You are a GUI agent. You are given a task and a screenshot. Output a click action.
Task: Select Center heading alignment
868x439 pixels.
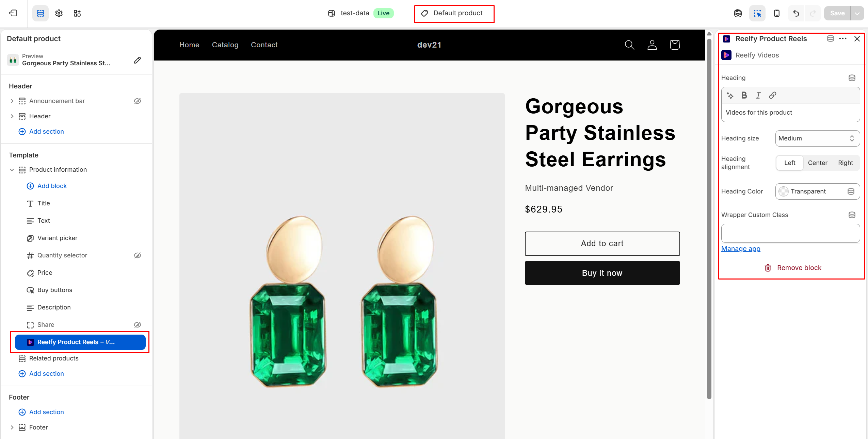(817, 163)
